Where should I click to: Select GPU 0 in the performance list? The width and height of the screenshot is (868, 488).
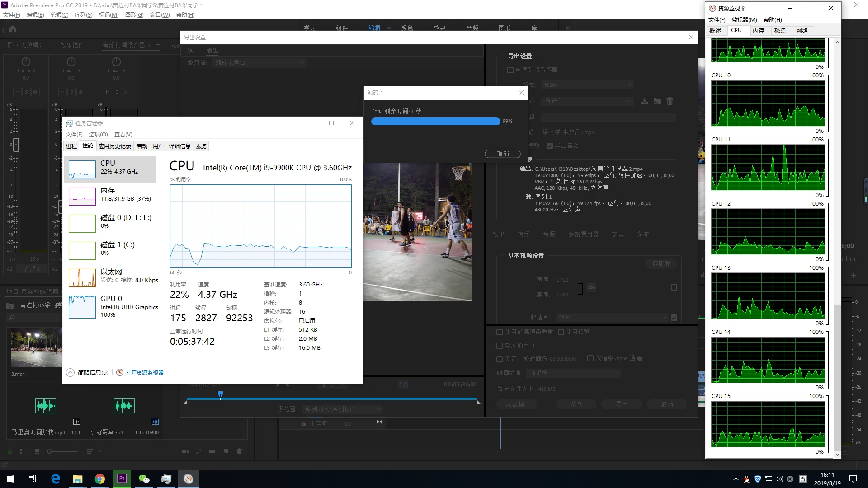111,306
